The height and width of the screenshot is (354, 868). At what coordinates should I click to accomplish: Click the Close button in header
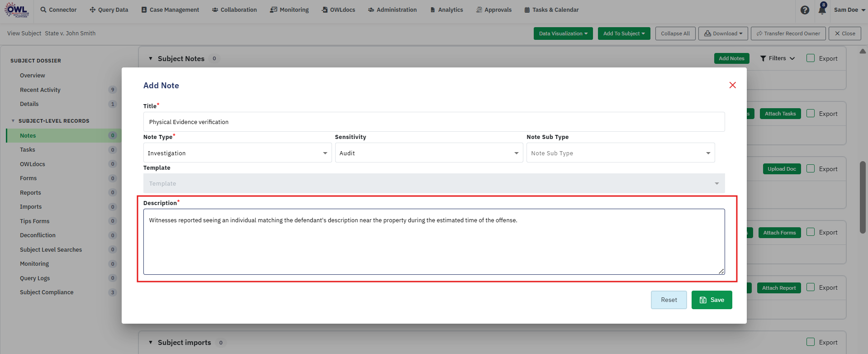point(845,33)
